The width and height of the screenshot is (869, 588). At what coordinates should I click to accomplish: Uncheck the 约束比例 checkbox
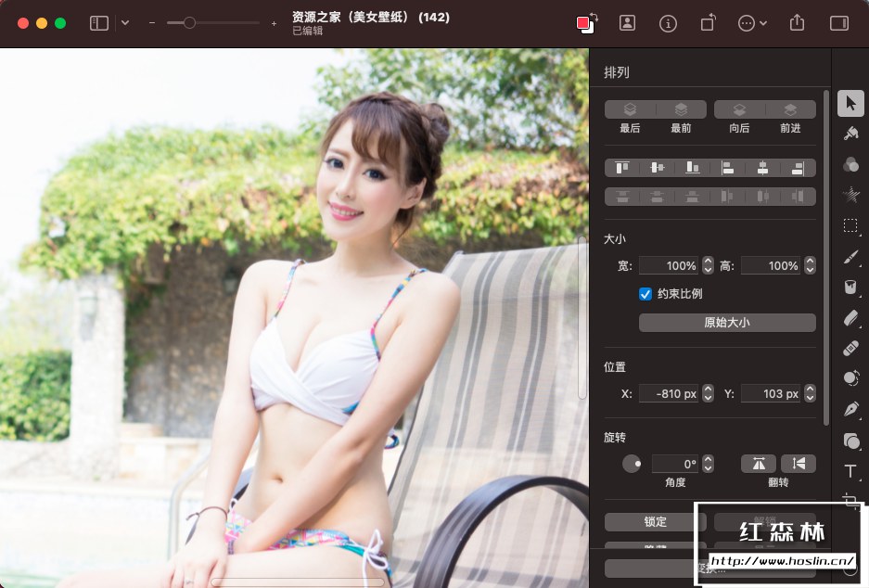click(645, 294)
